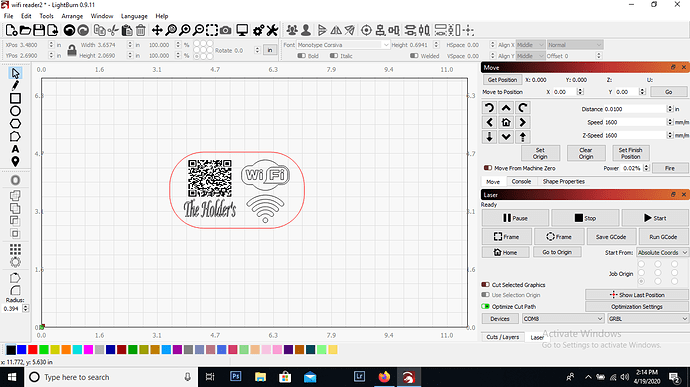The height and width of the screenshot is (387, 690).
Task: Open the GRBL device dropdown
Action: tap(647, 319)
